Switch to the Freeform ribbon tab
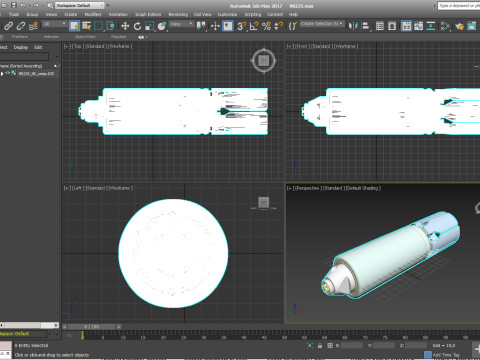The width and height of the screenshot is (480, 360). point(20,37)
